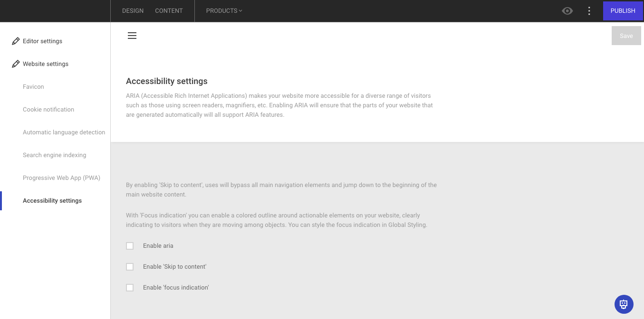This screenshot has width=644, height=319.
Task: Open the Favicon settings page
Action: pos(33,86)
